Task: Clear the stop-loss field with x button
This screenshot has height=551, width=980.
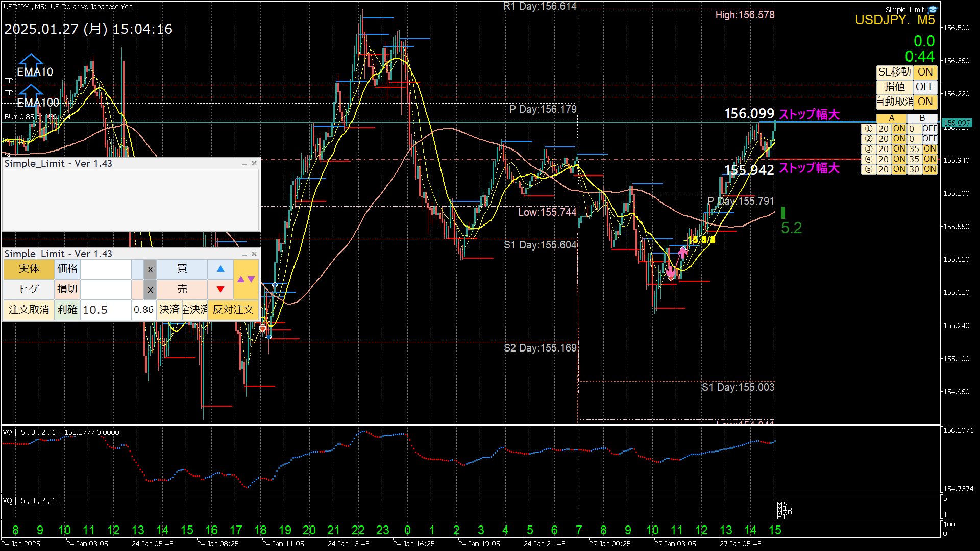Action: tap(150, 290)
